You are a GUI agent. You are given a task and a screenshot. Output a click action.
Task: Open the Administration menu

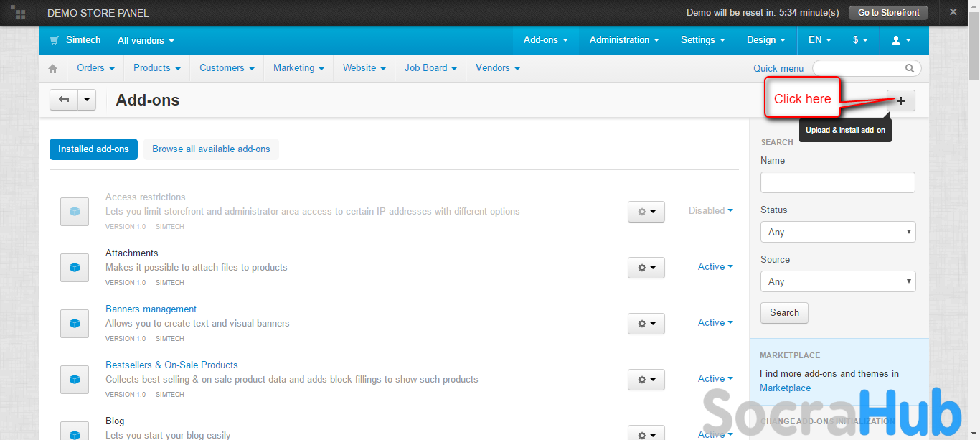[x=623, y=40]
